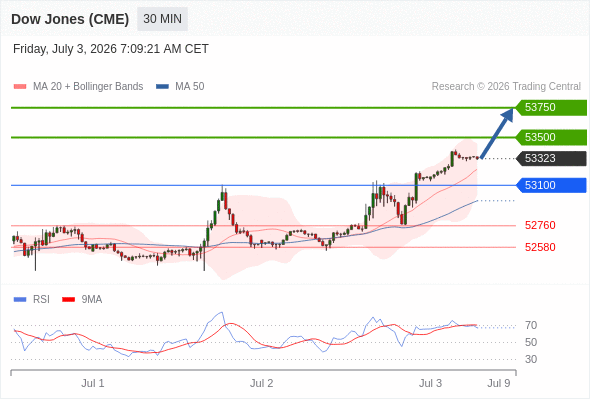The width and height of the screenshot is (590, 400).
Task: Click the Jul 3 date axis label
Action: click(x=430, y=383)
